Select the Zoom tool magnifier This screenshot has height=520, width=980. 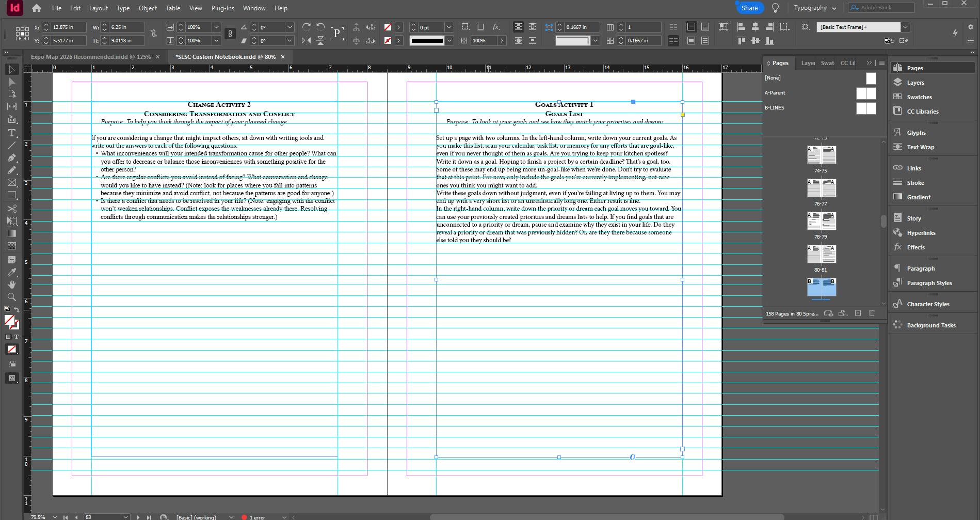click(11, 297)
